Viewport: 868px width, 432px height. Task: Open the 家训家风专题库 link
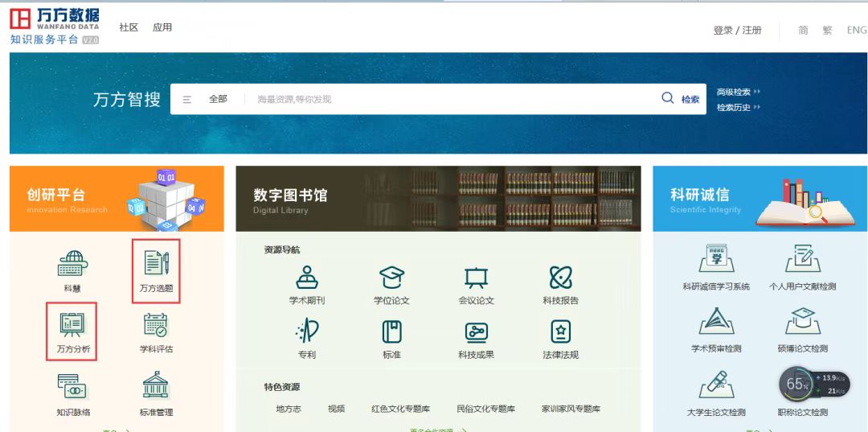pos(571,409)
